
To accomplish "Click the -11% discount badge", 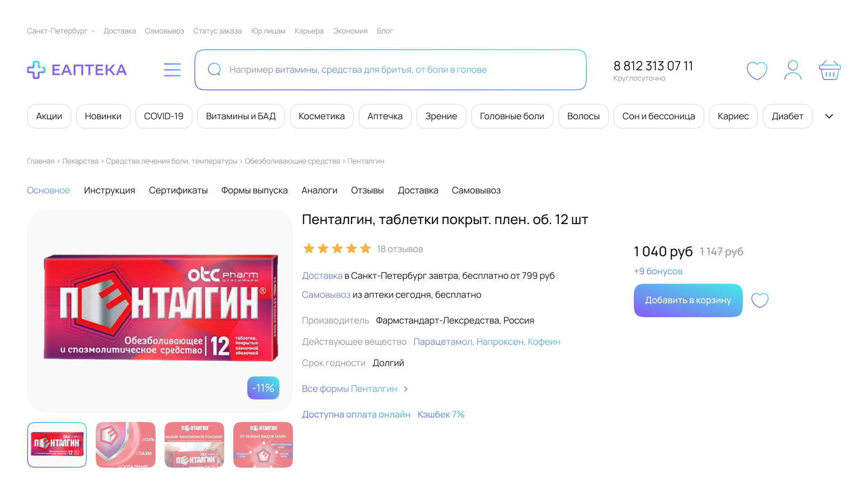I will tap(263, 388).
